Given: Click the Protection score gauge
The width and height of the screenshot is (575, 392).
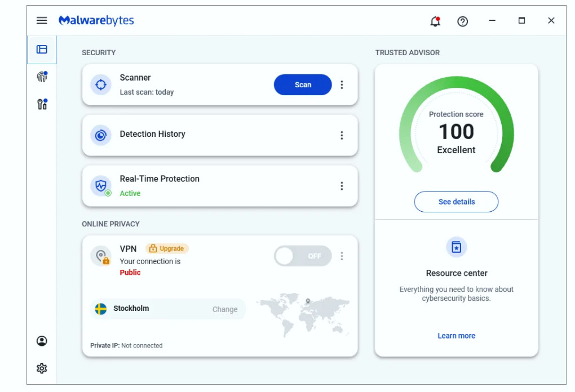Looking at the screenshot, I should [456, 124].
